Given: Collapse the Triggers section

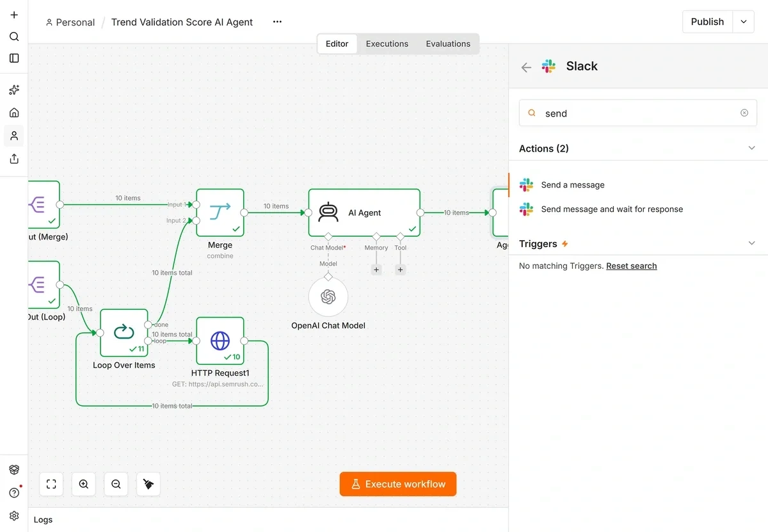Looking at the screenshot, I should coord(752,243).
